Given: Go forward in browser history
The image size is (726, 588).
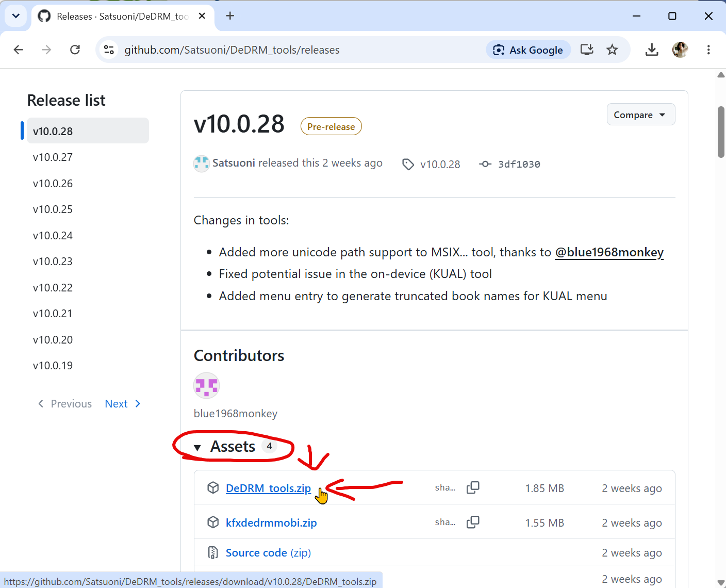Looking at the screenshot, I should (x=46, y=50).
